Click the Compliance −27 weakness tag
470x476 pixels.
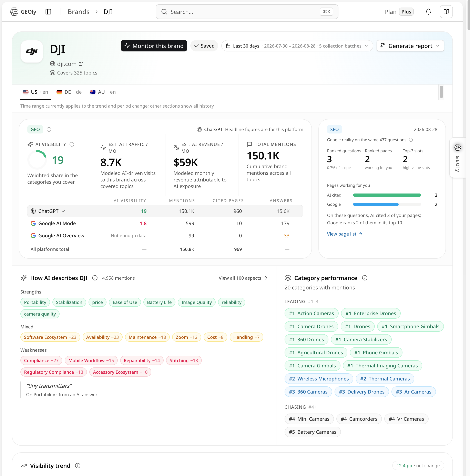41,360
